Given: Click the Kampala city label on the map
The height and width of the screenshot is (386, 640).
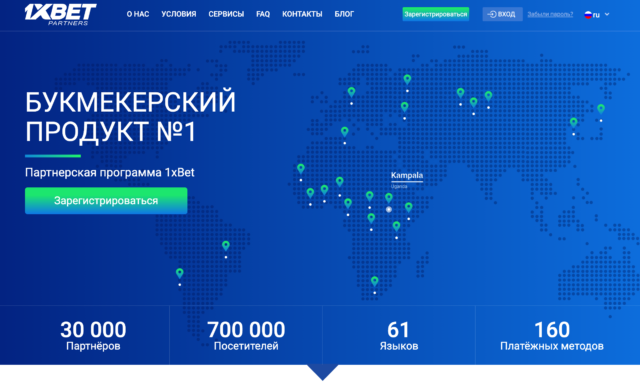Looking at the screenshot, I should click(407, 175).
